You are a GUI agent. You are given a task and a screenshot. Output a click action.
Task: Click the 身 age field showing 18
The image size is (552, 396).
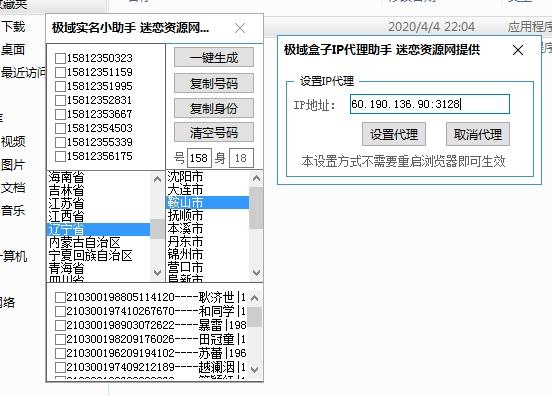(241, 158)
